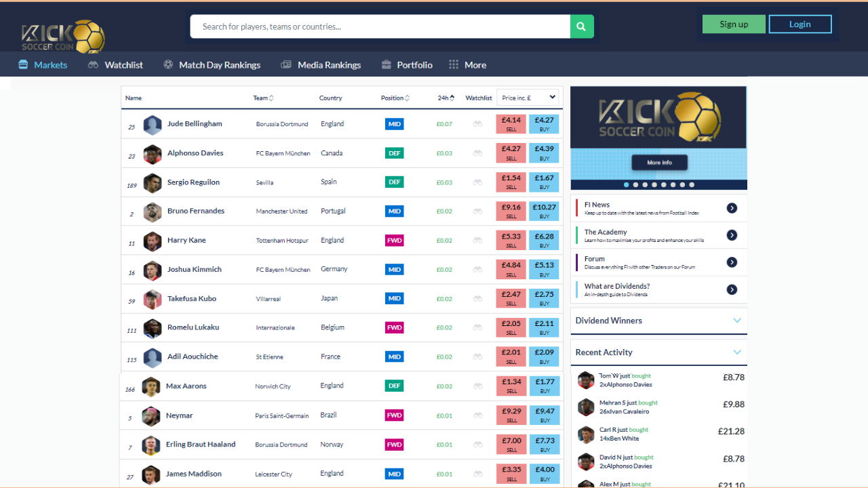The image size is (868, 488).
Task: Toggle watchlist binoculars for Romelu Lukaku
Action: pos(478,327)
